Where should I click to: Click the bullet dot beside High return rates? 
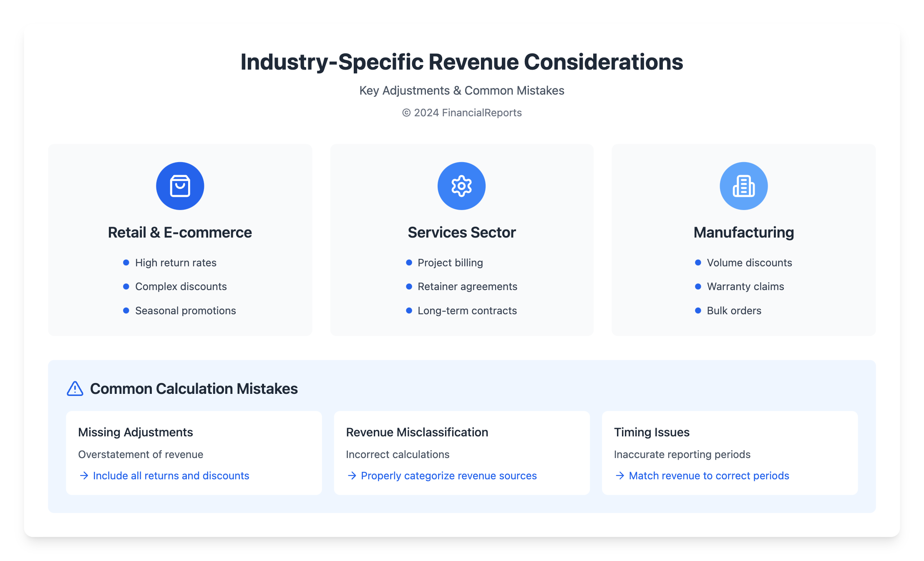126,263
